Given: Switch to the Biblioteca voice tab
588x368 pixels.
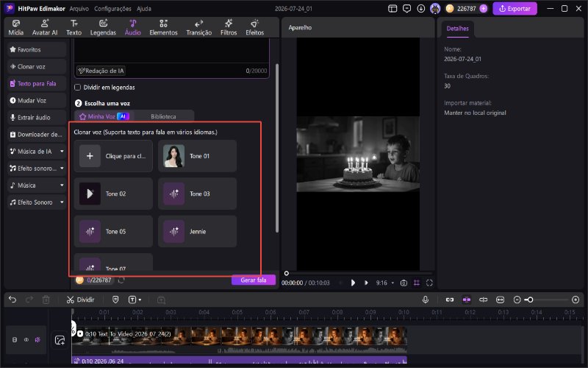Looking at the screenshot, I should 163,116.
